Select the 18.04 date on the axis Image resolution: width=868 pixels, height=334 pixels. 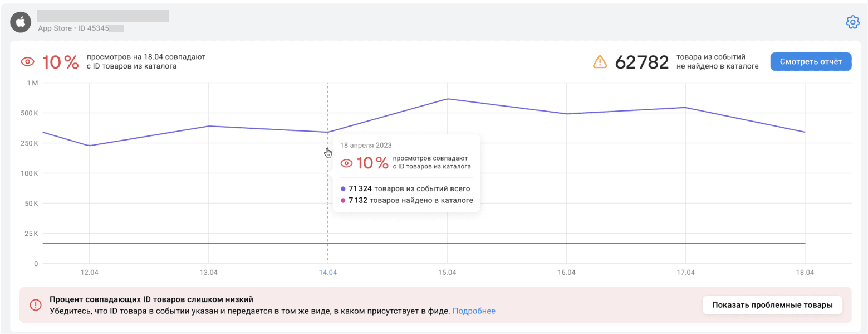coord(805,273)
